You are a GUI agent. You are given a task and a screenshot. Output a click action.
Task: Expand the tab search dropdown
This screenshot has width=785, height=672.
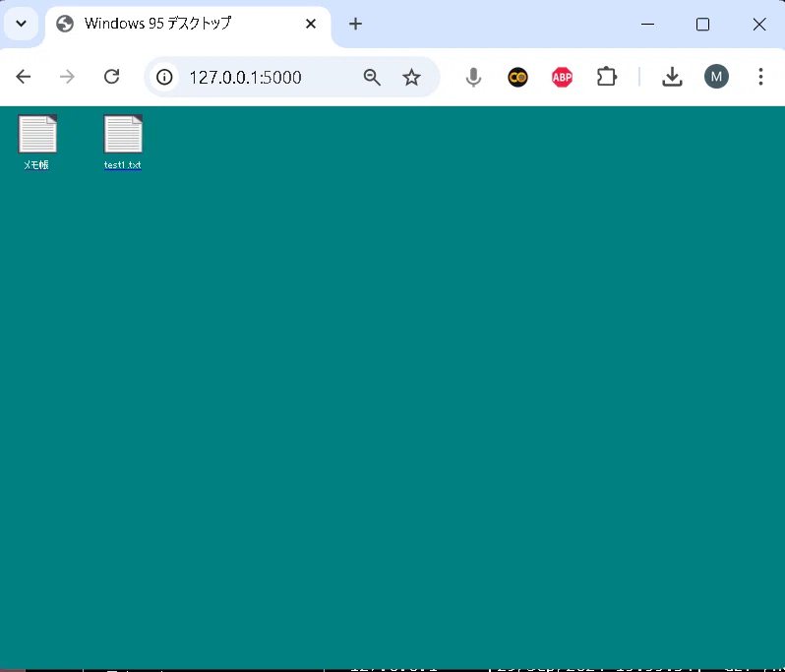coord(21,24)
